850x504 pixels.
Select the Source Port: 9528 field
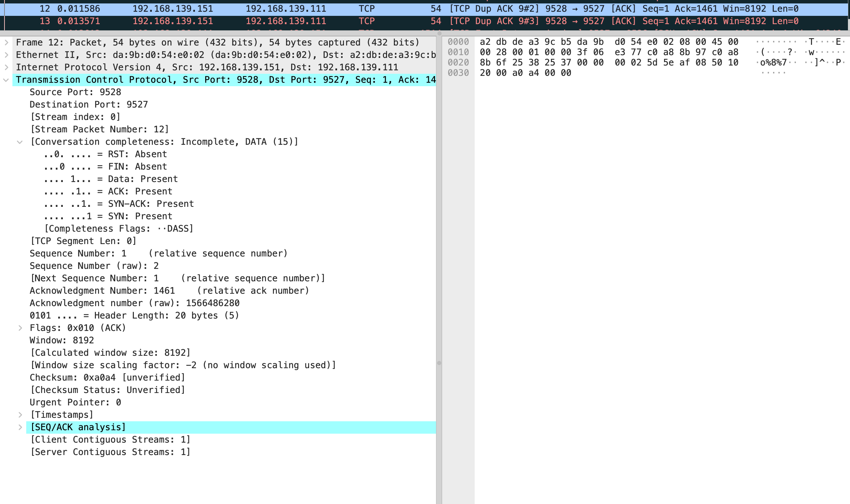(75, 92)
